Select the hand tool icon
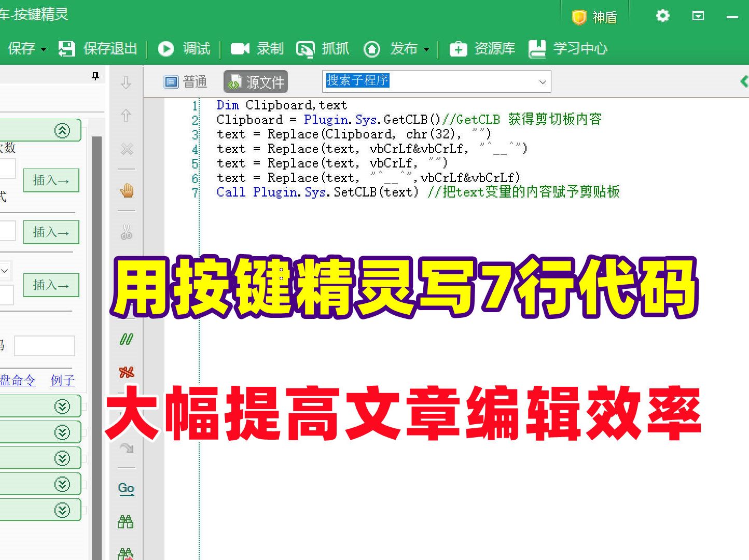 pyautogui.click(x=127, y=190)
